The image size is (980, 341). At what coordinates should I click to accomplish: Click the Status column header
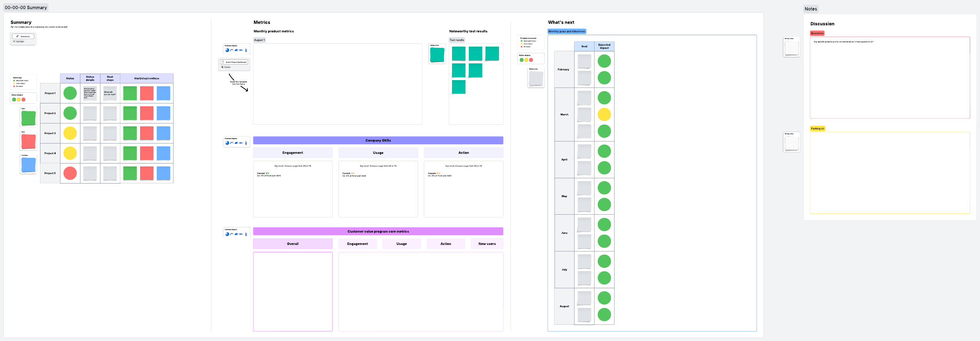(70, 79)
